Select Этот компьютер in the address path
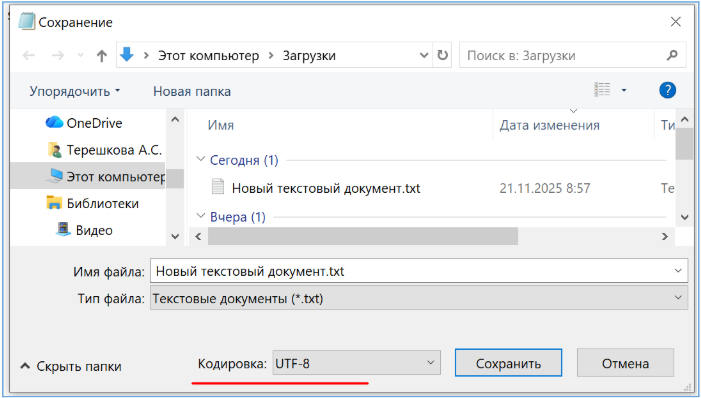Viewport: 701px width, 398px height. pyautogui.click(x=208, y=55)
